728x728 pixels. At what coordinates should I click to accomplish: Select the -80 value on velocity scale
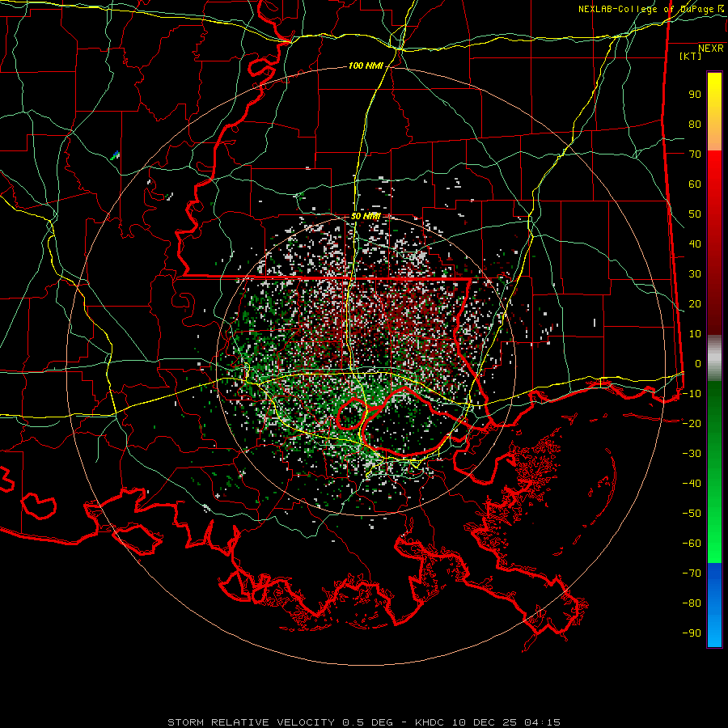point(692,603)
